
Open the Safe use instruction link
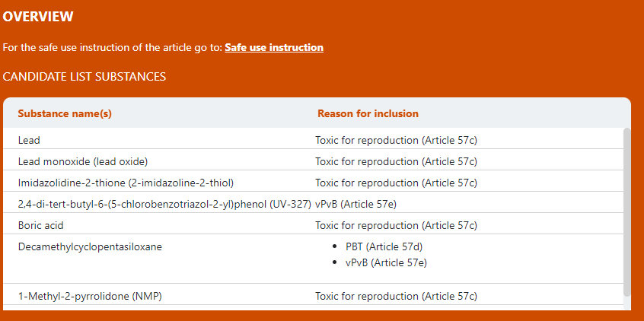(274, 47)
